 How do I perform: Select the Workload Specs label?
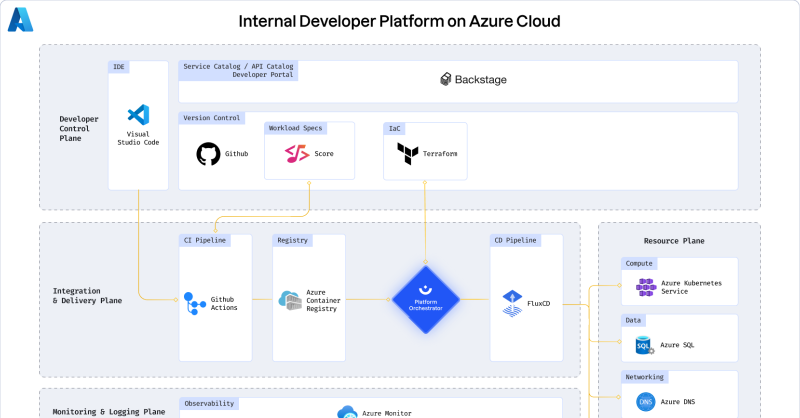tap(295, 128)
